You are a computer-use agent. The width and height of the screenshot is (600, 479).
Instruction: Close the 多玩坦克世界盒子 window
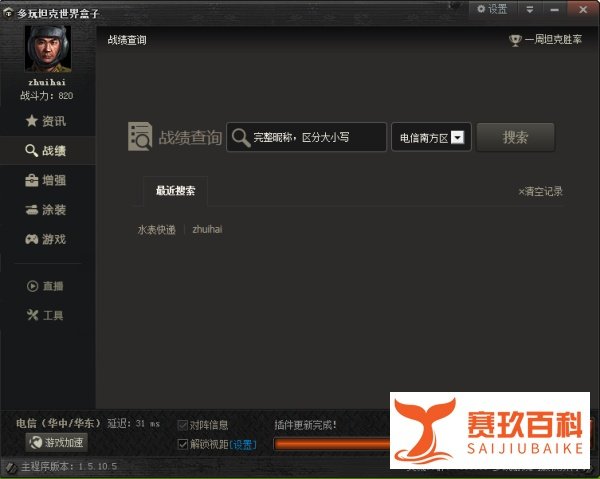click(x=583, y=10)
